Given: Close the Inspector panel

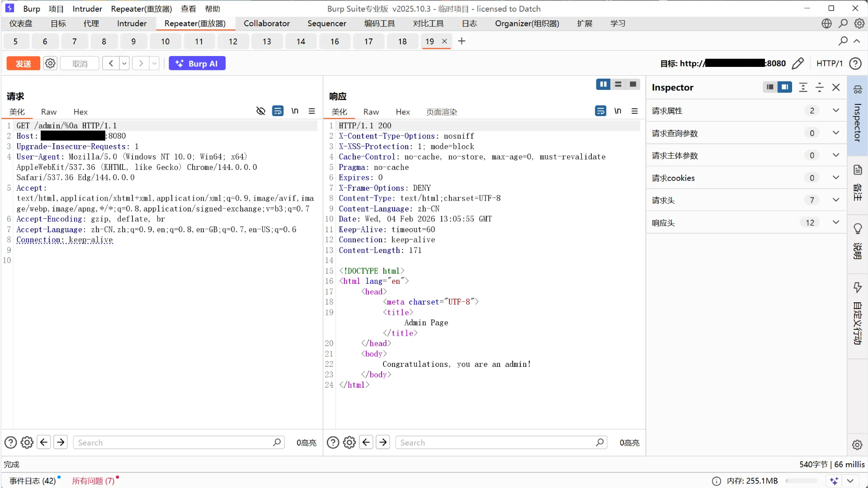Looking at the screenshot, I should pyautogui.click(x=836, y=87).
